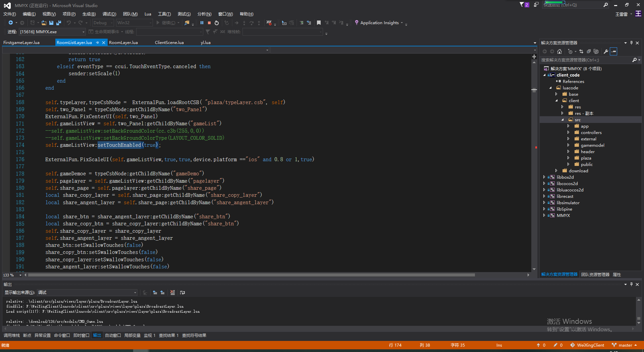The image size is (644, 352).
Task: Open the 调试(D) menu
Action: point(109,14)
